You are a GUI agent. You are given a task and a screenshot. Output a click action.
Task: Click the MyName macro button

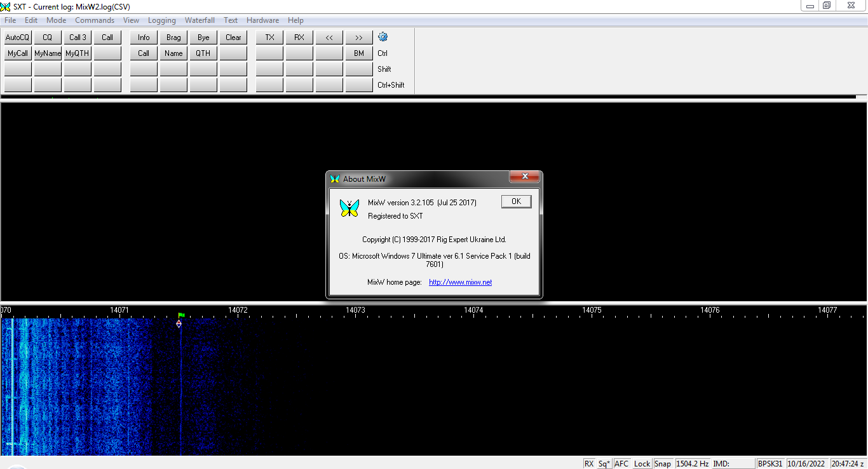click(x=48, y=53)
